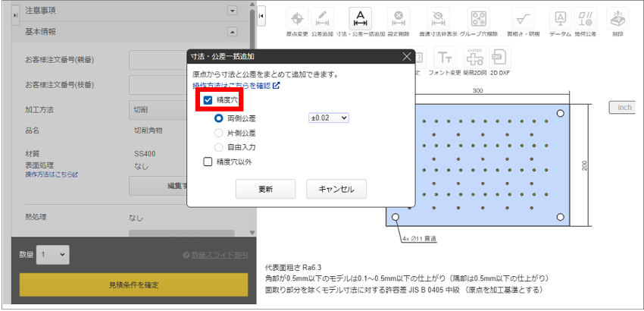Select the 公差追加 tolerance add tool
Image resolution: width=644 pixels, height=311 pixels.
click(322, 19)
